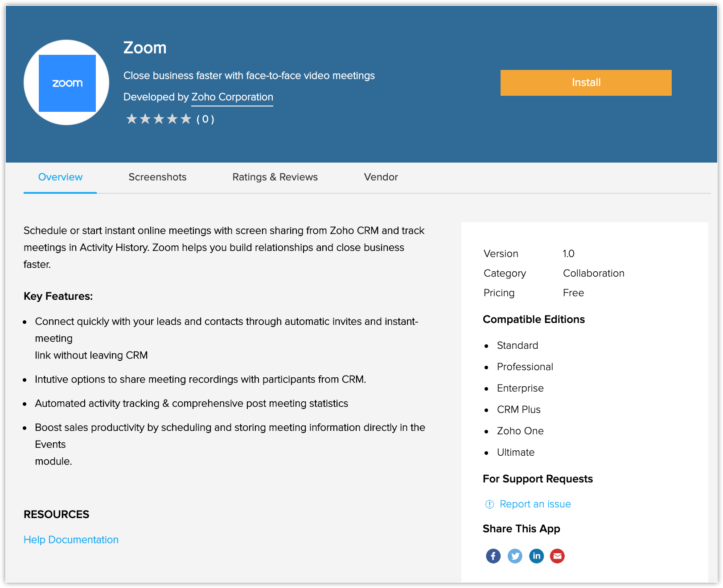
Task: Share the app on Facebook
Action: tap(493, 556)
